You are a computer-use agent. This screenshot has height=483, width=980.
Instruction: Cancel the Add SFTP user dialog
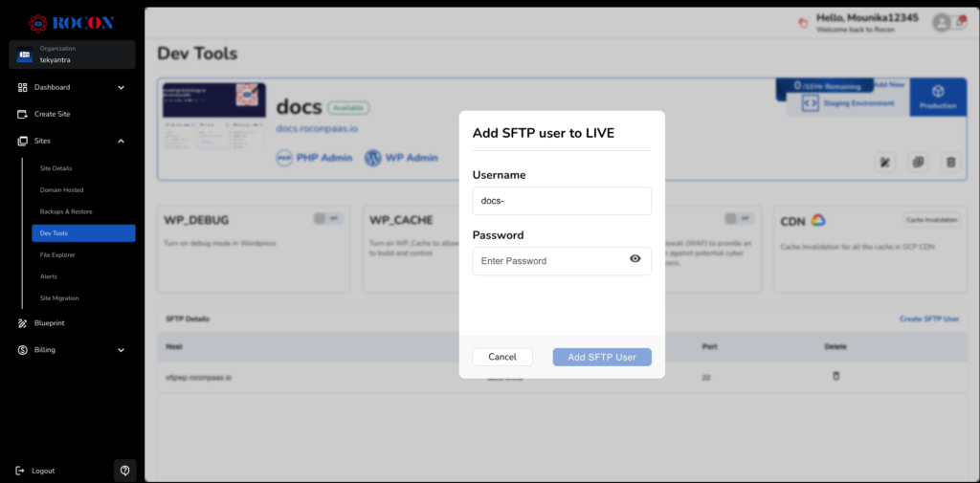click(502, 358)
